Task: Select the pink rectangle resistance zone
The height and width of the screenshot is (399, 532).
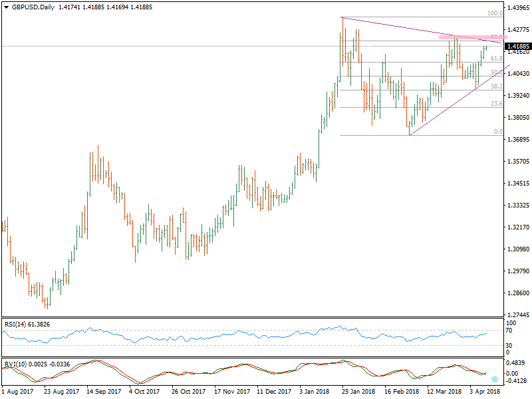Action: click(464, 37)
